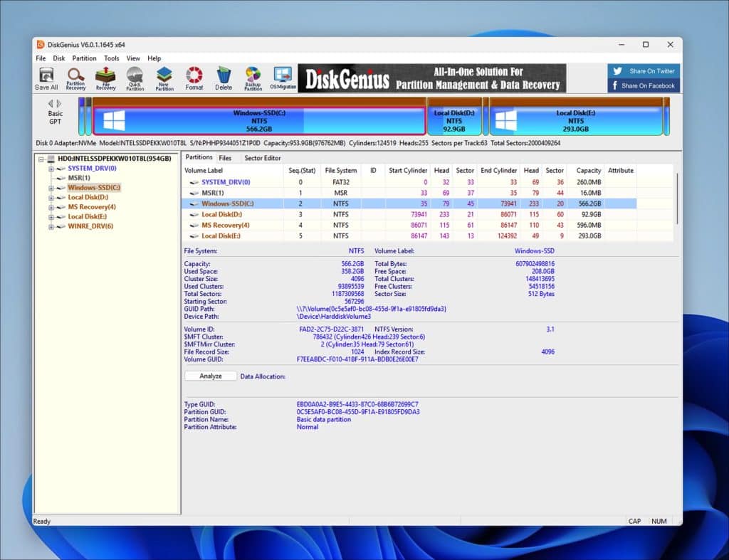Click the GUID Path volume value
Viewport: 729px width, 560px height.
pos(371,309)
